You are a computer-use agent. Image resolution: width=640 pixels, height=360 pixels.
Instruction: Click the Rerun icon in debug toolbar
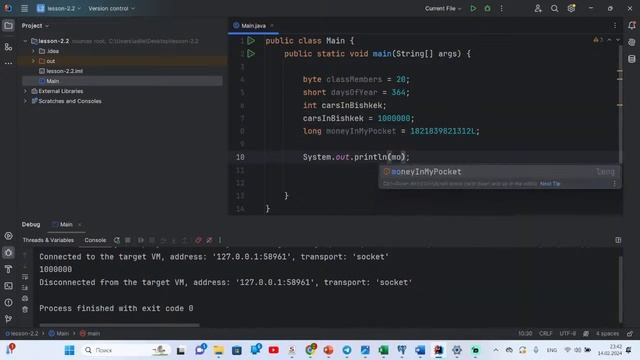[117, 240]
